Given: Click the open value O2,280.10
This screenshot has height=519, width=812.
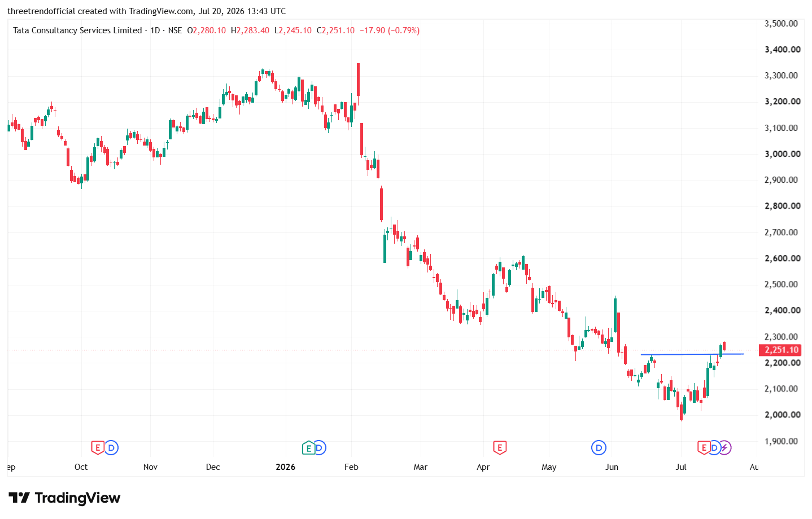Looking at the screenshot, I should [x=207, y=30].
